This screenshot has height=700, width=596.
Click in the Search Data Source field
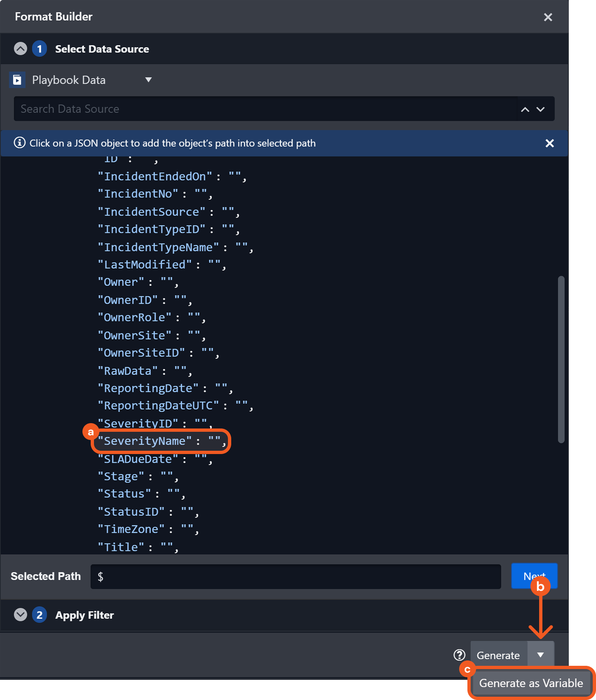coord(264,109)
